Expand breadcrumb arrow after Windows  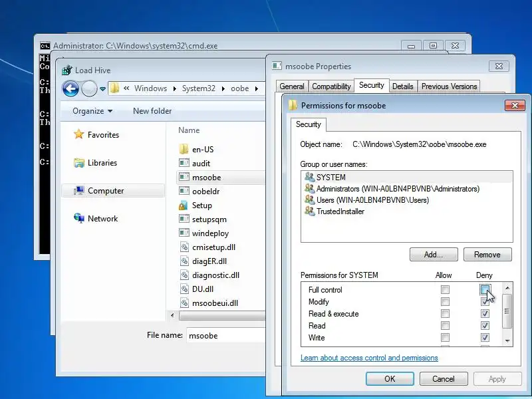(x=174, y=88)
